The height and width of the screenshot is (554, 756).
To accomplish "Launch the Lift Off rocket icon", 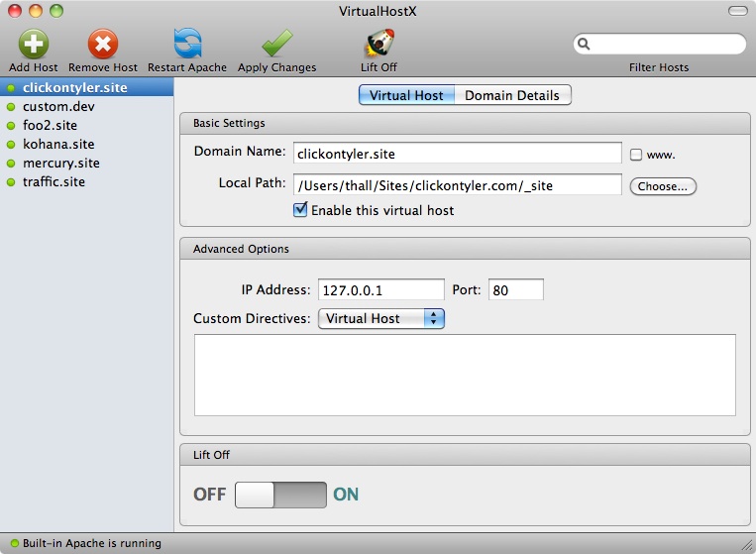I will [x=378, y=45].
